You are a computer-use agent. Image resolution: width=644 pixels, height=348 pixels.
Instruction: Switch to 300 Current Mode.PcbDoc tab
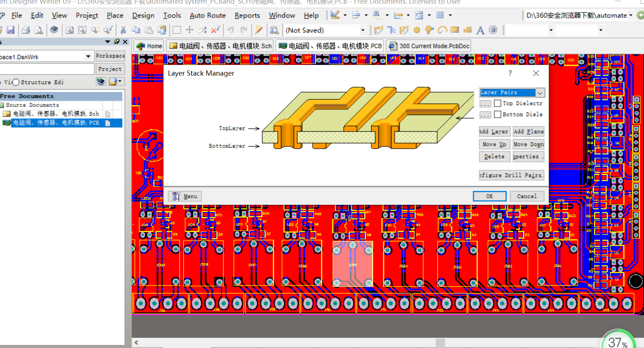(x=429, y=46)
